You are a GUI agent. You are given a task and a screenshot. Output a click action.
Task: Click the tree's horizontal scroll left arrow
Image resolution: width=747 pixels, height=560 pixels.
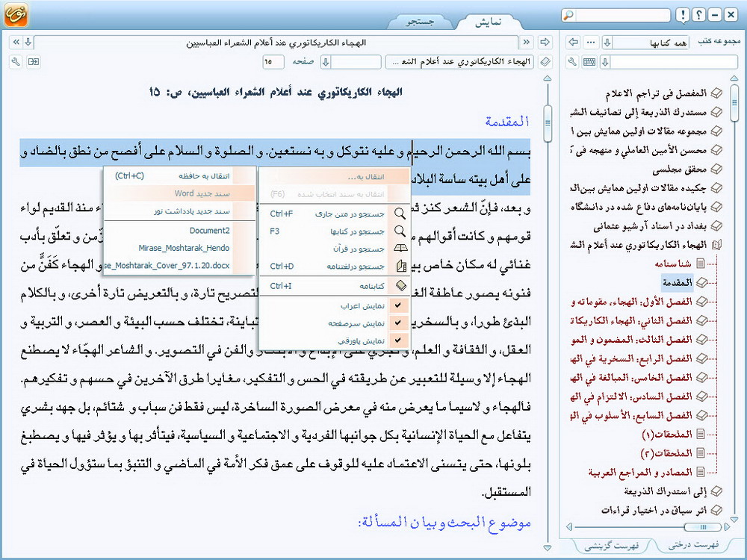(x=568, y=526)
